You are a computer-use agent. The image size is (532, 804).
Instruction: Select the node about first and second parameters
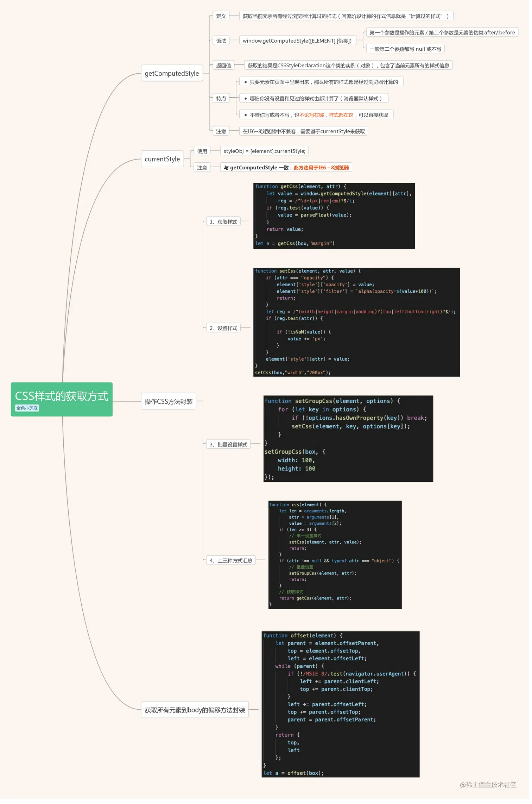click(x=445, y=33)
